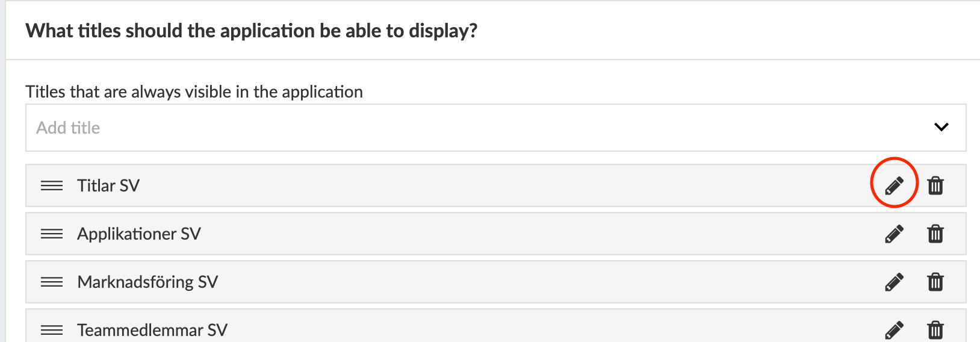Image resolution: width=980 pixels, height=342 pixels.
Task: Select the Titlar SV row label
Action: click(x=108, y=185)
